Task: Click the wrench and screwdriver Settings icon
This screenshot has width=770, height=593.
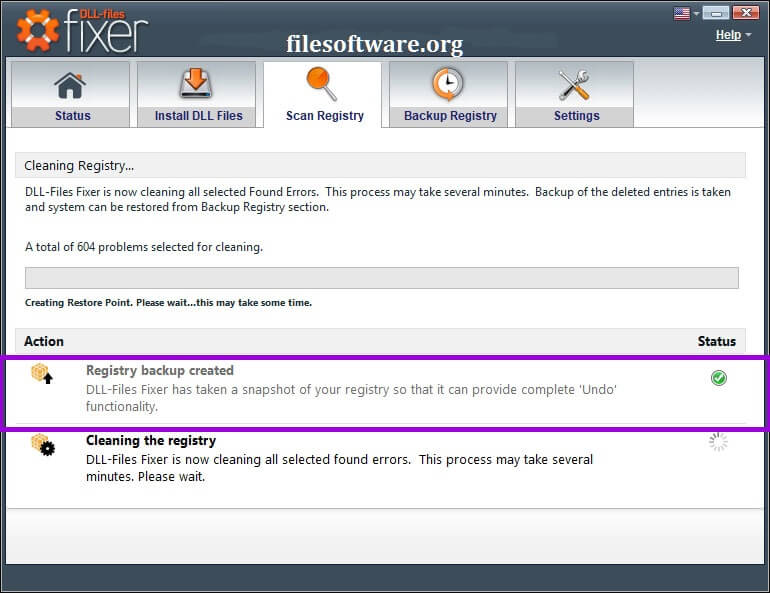Action: click(574, 85)
